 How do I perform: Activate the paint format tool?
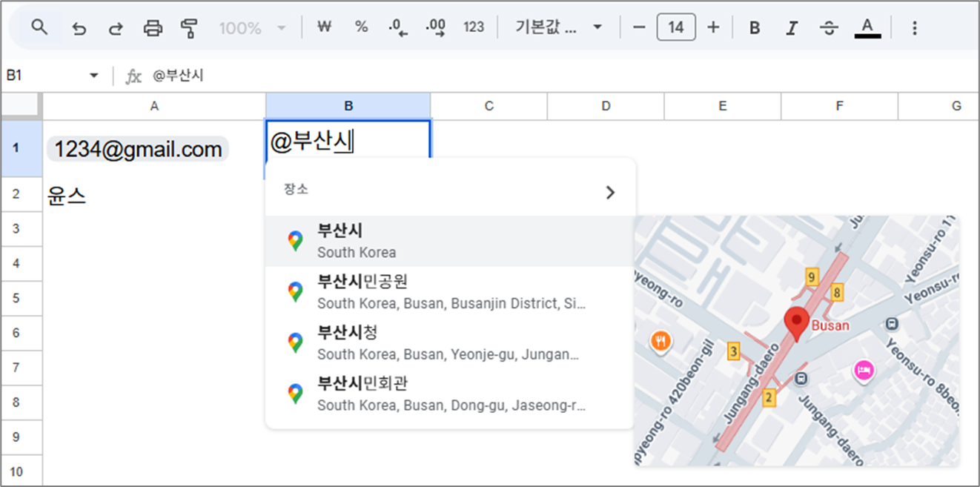tap(190, 28)
